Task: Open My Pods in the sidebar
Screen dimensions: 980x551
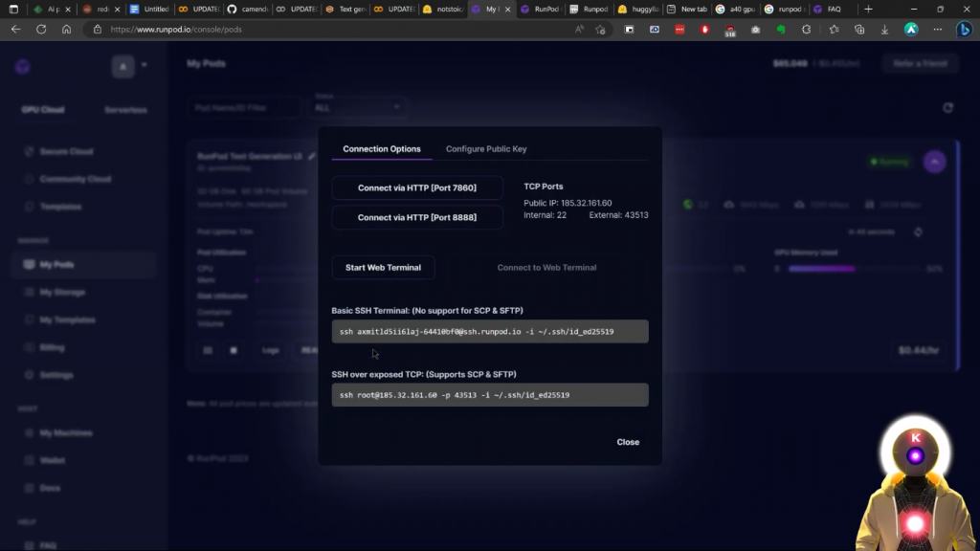Action: pos(84,264)
